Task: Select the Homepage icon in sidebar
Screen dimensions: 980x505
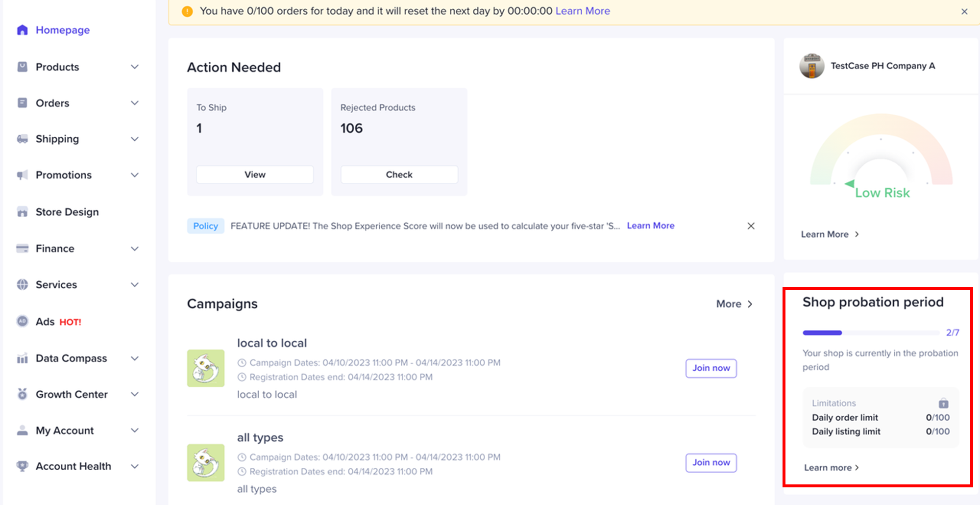Action: point(22,30)
